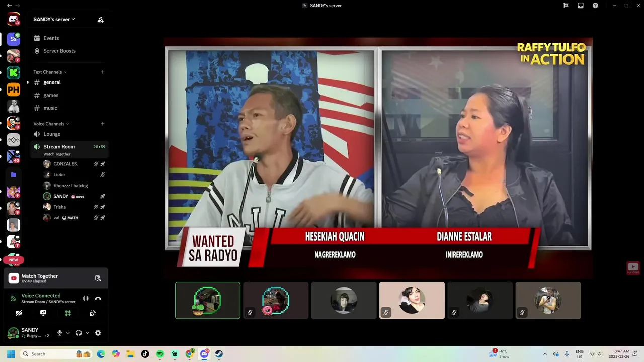Click the muted mic icon beside Liebe
The height and width of the screenshot is (362, 644).
(103, 175)
